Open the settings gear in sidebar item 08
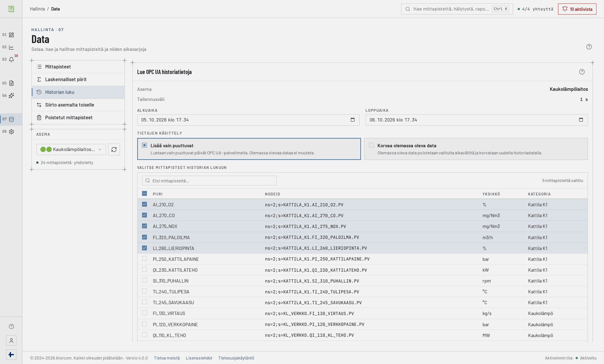 [11, 132]
